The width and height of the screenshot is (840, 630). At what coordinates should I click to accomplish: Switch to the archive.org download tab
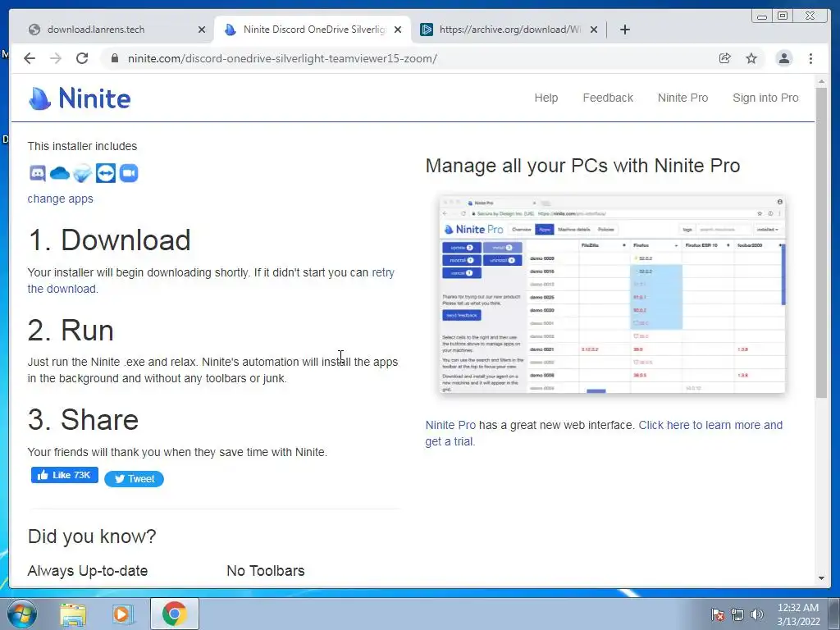(x=509, y=30)
